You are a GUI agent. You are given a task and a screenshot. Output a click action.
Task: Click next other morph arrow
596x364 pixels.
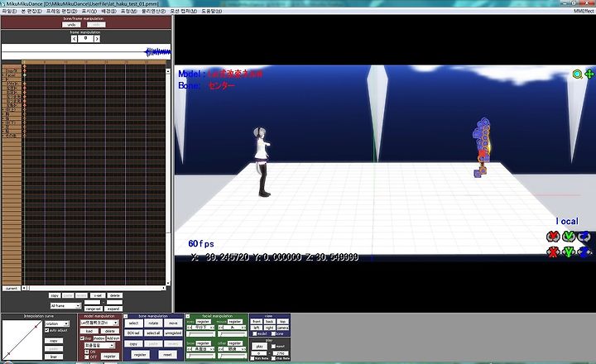(243, 349)
